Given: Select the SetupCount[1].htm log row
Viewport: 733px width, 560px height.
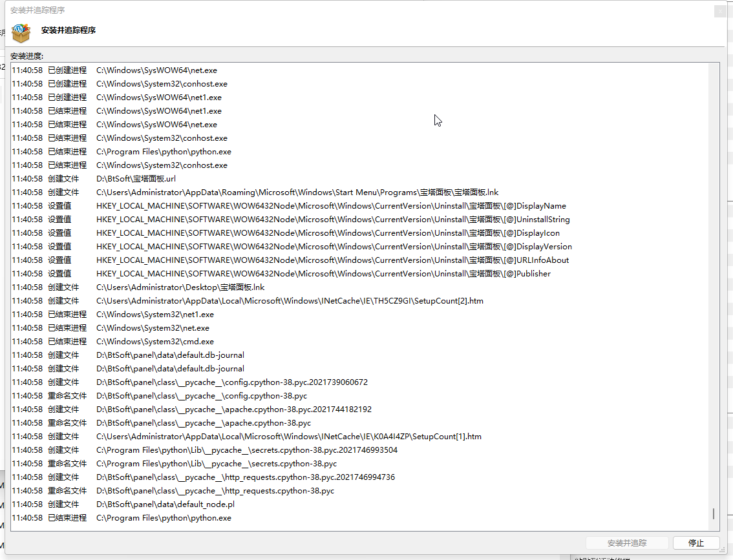Looking at the screenshot, I should coord(359,437).
